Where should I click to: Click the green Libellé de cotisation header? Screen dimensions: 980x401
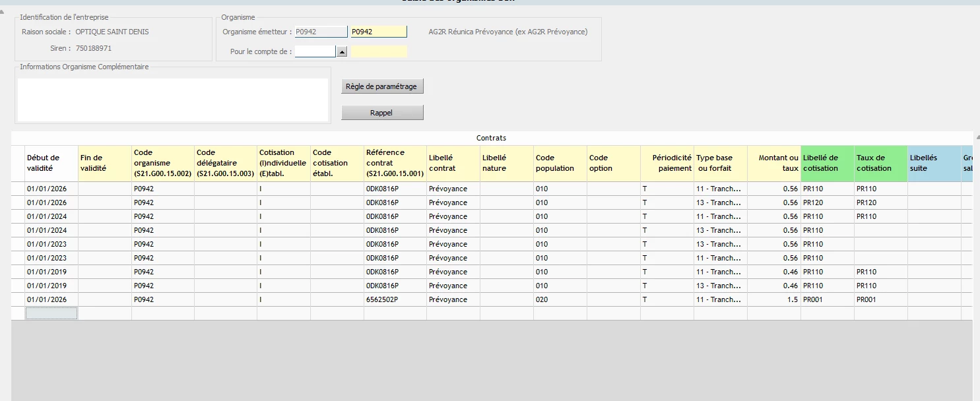click(x=827, y=163)
